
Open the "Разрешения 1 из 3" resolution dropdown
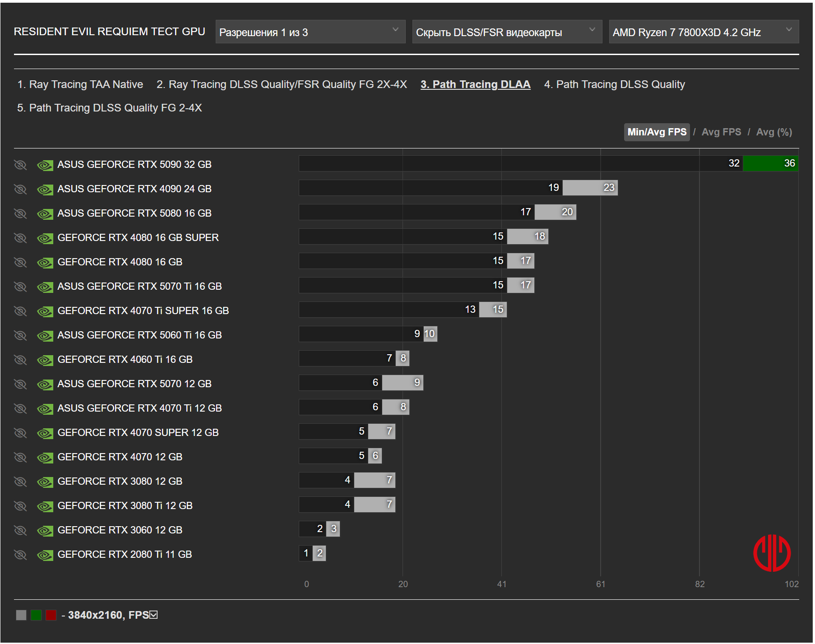[x=310, y=32]
